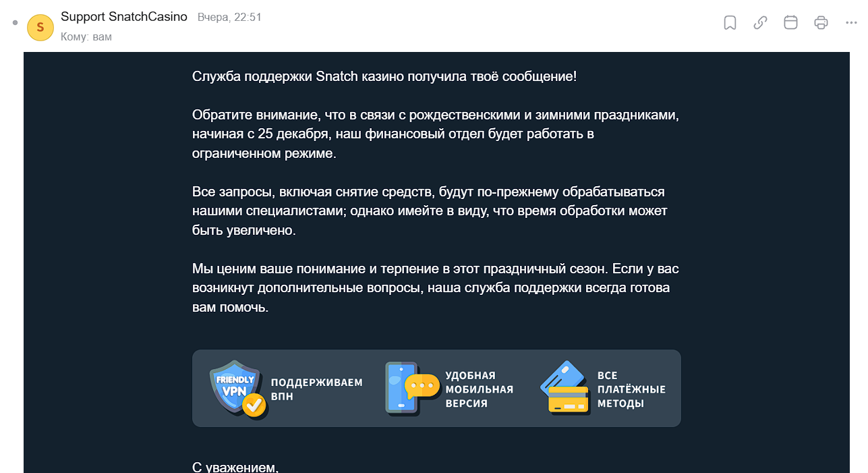
Task: Click the ПОДДЕРЖИВАЕМ ВПН banner label
Action: pyautogui.click(x=317, y=389)
